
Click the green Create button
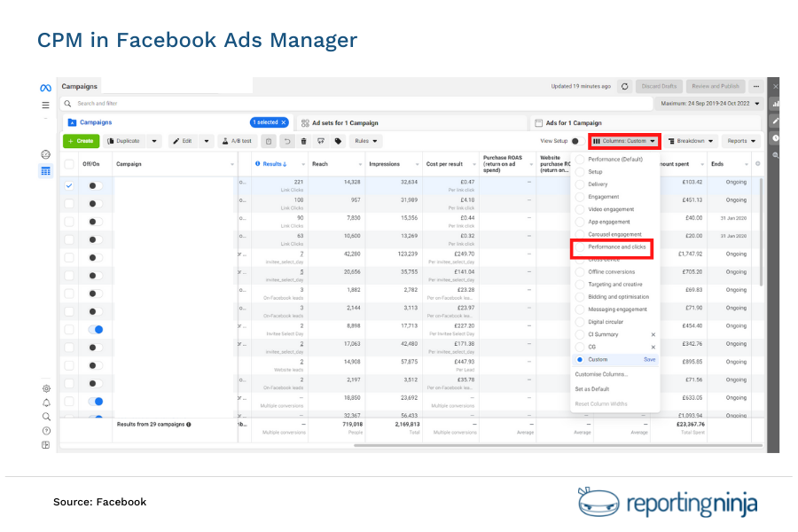(82, 140)
